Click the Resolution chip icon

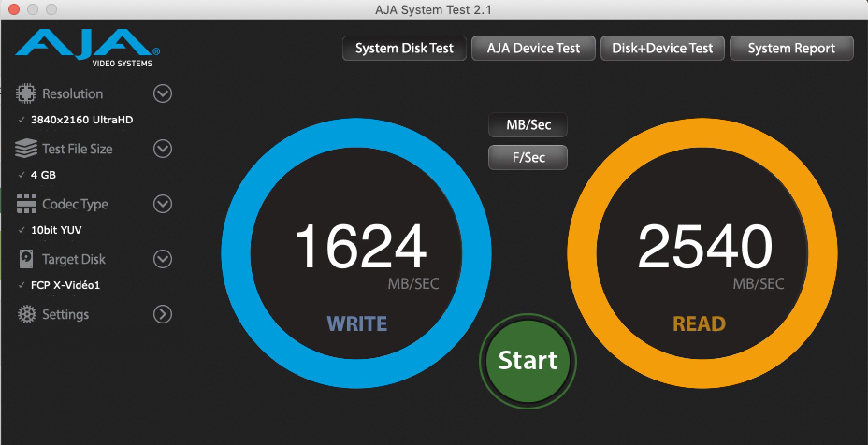pos(26,93)
